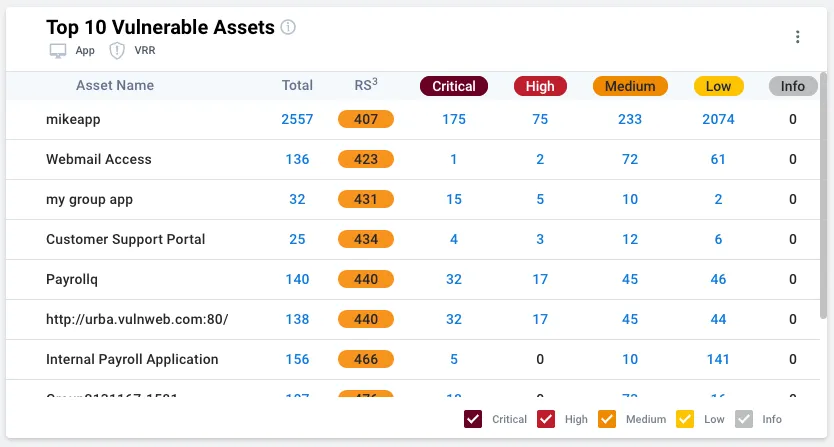This screenshot has height=447, width=834.
Task: Open mikeapp critical count 175
Action: [x=454, y=119]
